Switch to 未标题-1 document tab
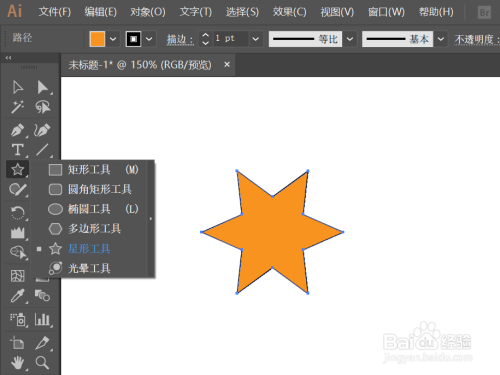 coord(140,65)
